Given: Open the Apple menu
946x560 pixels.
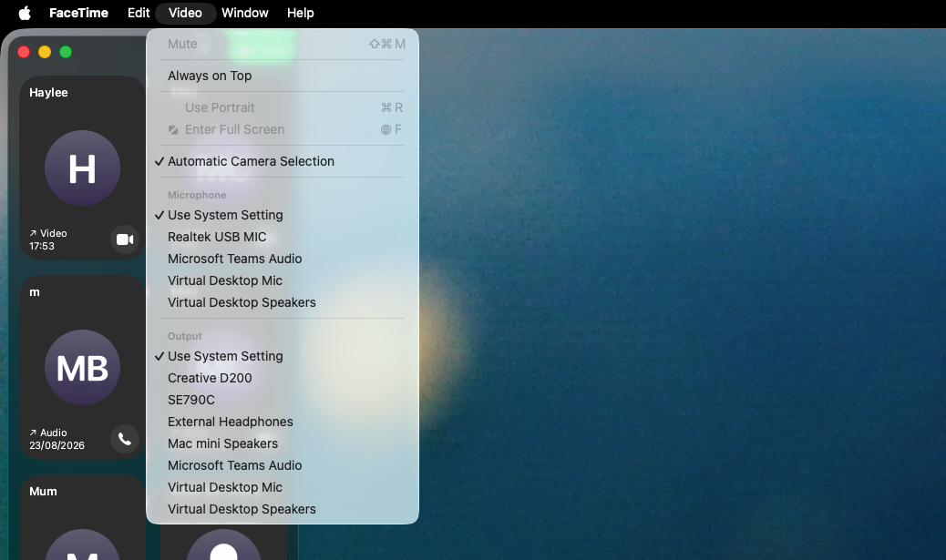Looking at the screenshot, I should pyautogui.click(x=25, y=13).
